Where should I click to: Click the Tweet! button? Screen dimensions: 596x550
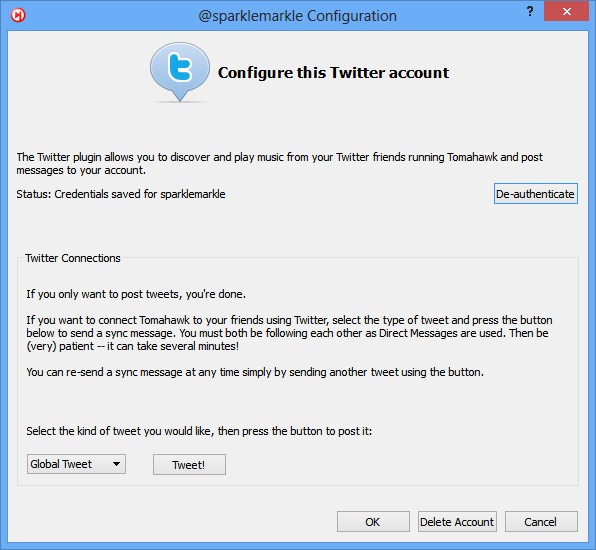pyautogui.click(x=189, y=464)
